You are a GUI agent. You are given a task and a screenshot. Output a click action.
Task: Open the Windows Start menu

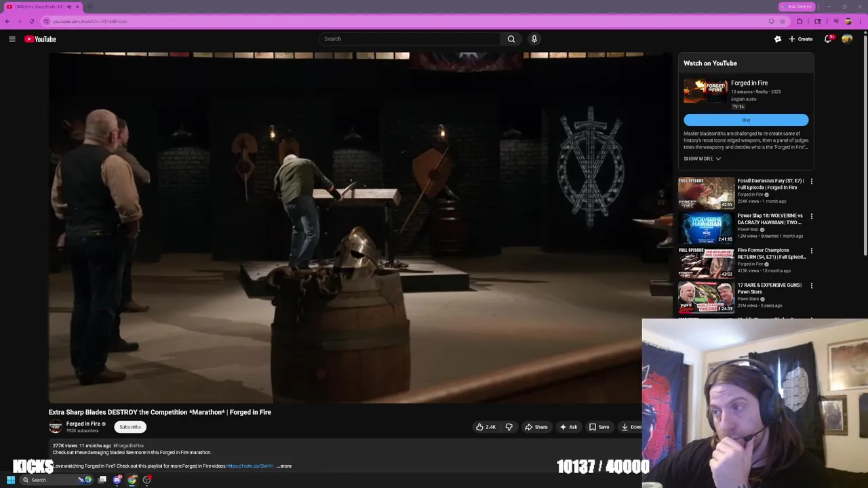(11, 480)
